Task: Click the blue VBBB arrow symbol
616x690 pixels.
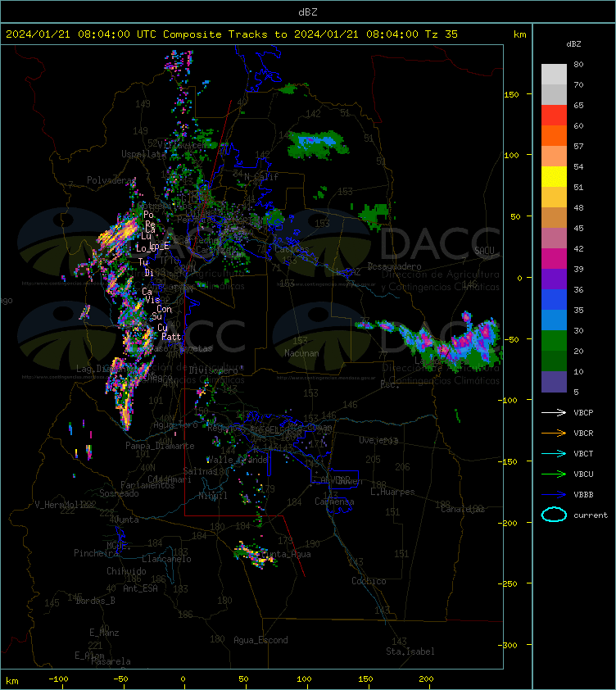Action: click(x=554, y=495)
